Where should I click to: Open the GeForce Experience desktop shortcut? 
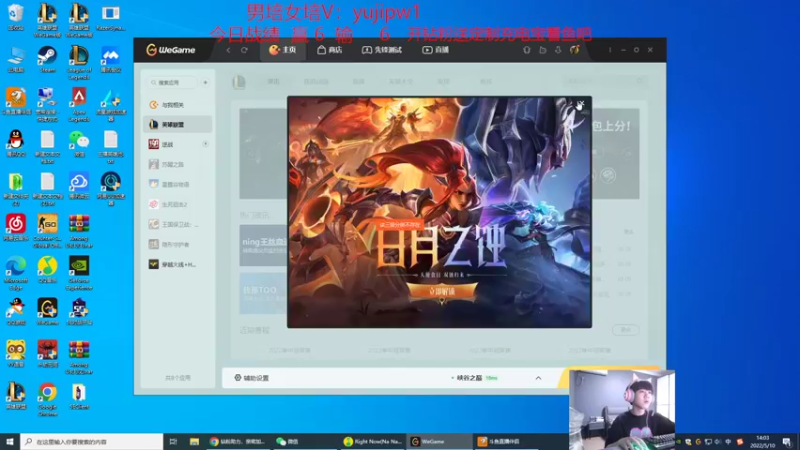[79, 273]
